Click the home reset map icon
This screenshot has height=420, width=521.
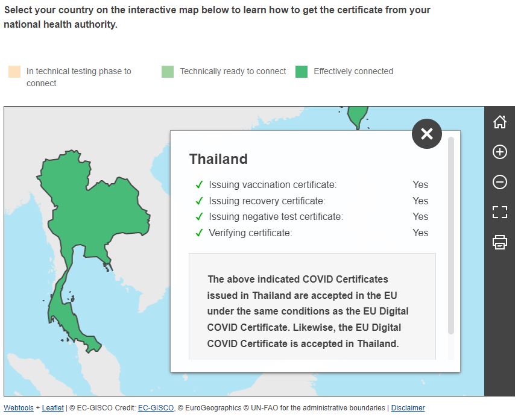499,122
